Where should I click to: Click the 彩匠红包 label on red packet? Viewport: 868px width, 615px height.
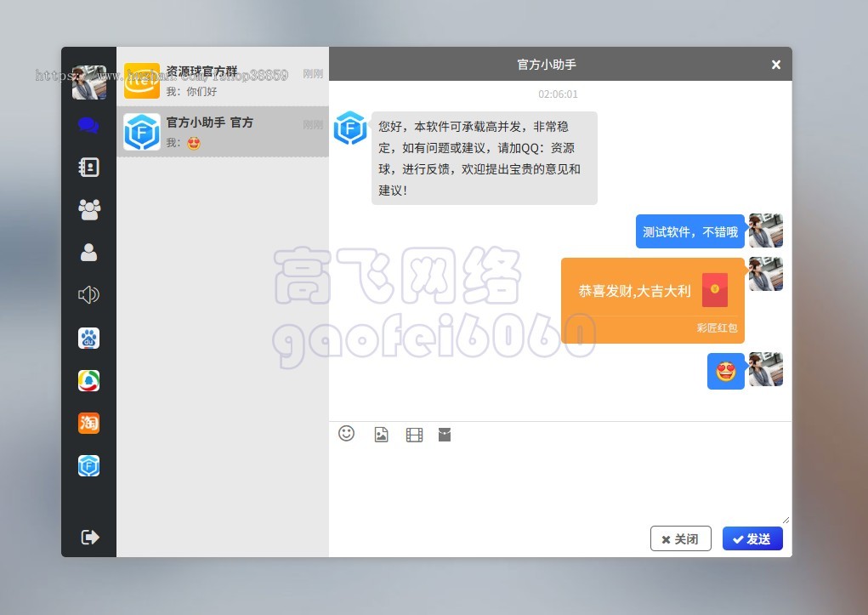[x=717, y=328]
